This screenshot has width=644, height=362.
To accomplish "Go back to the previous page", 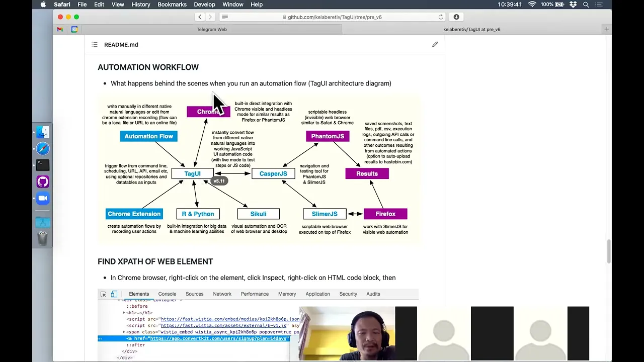I will (x=200, y=17).
